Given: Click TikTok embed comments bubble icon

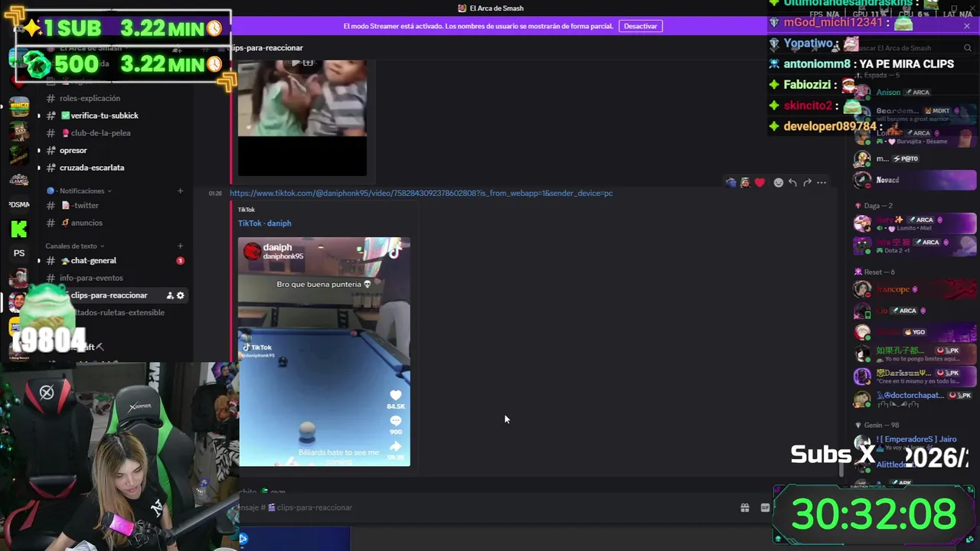Looking at the screenshot, I should [396, 421].
